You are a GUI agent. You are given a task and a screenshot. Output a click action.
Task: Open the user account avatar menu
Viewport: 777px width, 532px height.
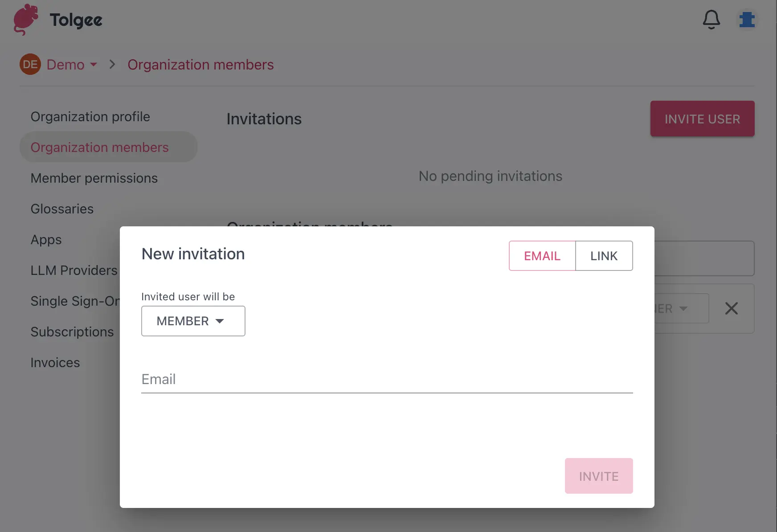(x=748, y=20)
